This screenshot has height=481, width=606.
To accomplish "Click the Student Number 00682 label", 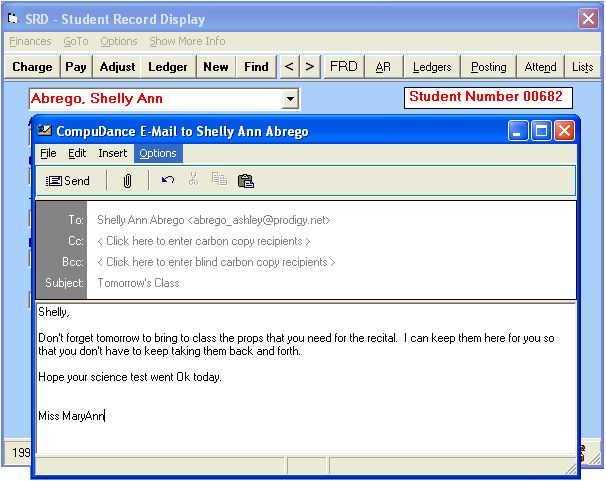I will (488, 97).
